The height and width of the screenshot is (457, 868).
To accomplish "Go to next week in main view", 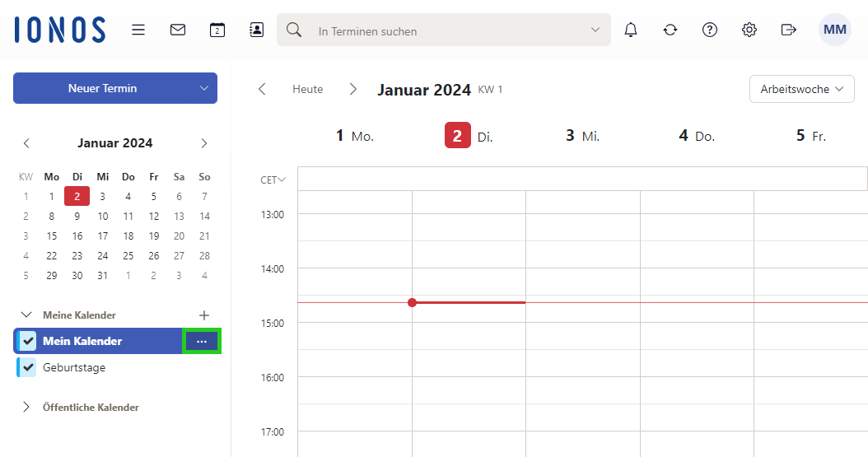I will (x=353, y=89).
